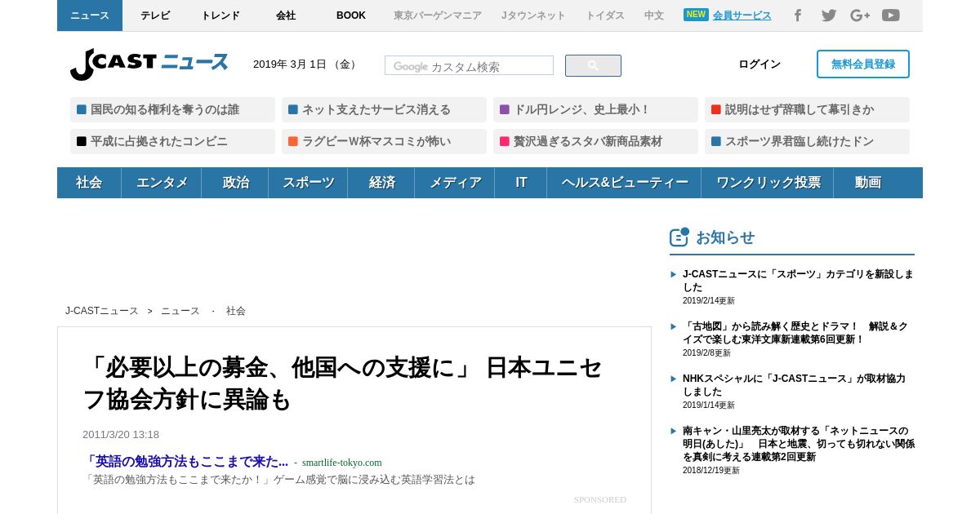Open the ヘルス&ビューティー category menu

[x=624, y=183]
